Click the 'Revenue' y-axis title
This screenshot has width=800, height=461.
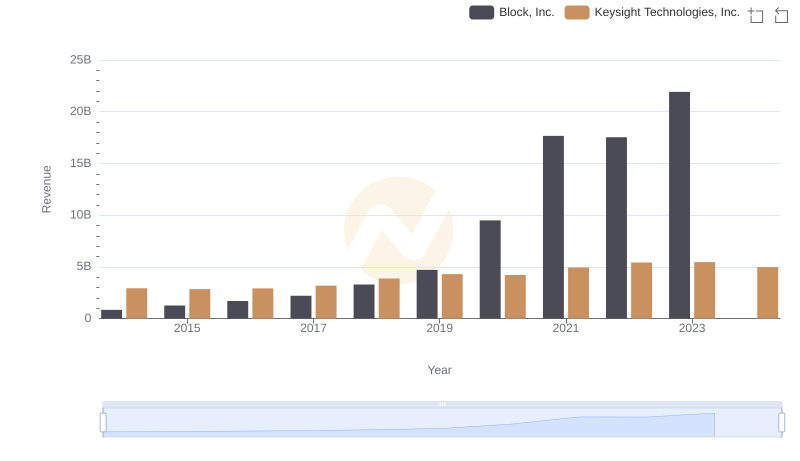click(x=46, y=189)
